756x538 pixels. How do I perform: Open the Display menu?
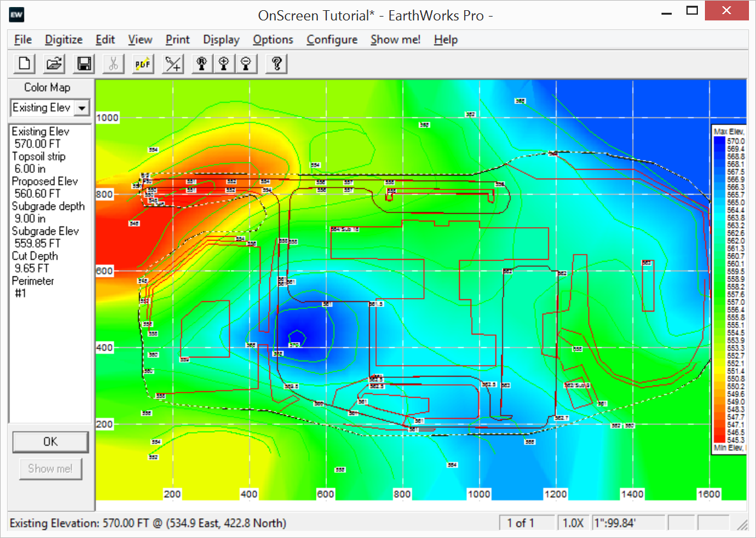[222, 40]
